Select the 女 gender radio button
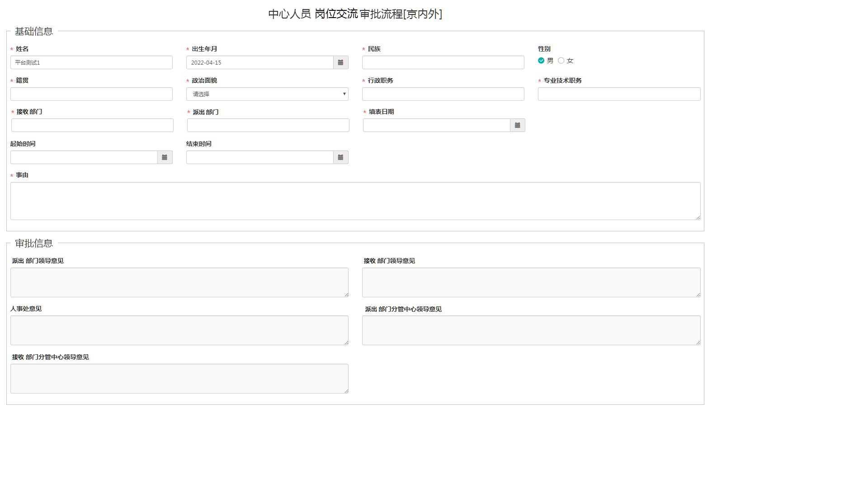The height and width of the screenshot is (488, 868). point(561,61)
